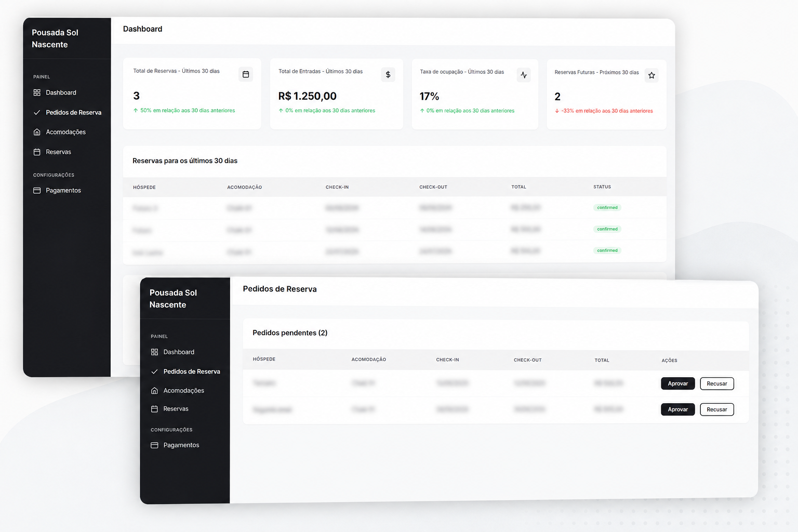
Task: Click the calendar icon beside Reservas, Dashboard window
Action: point(37,152)
